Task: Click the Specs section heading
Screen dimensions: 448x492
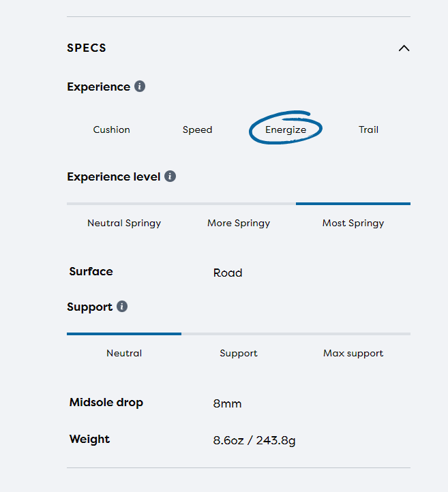Action: [87, 48]
